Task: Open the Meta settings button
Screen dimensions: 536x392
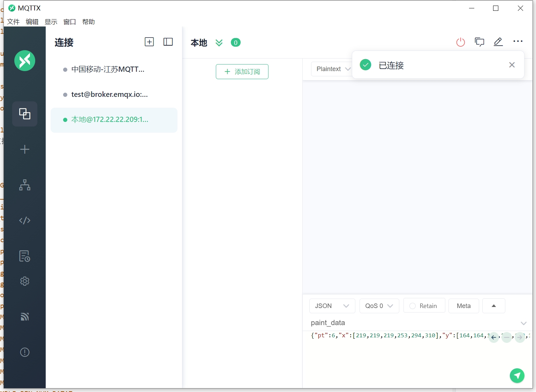Action: 463,306
